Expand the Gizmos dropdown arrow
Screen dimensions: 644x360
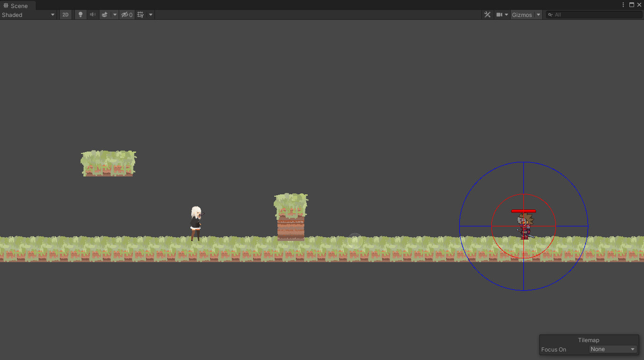click(x=538, y=15)
